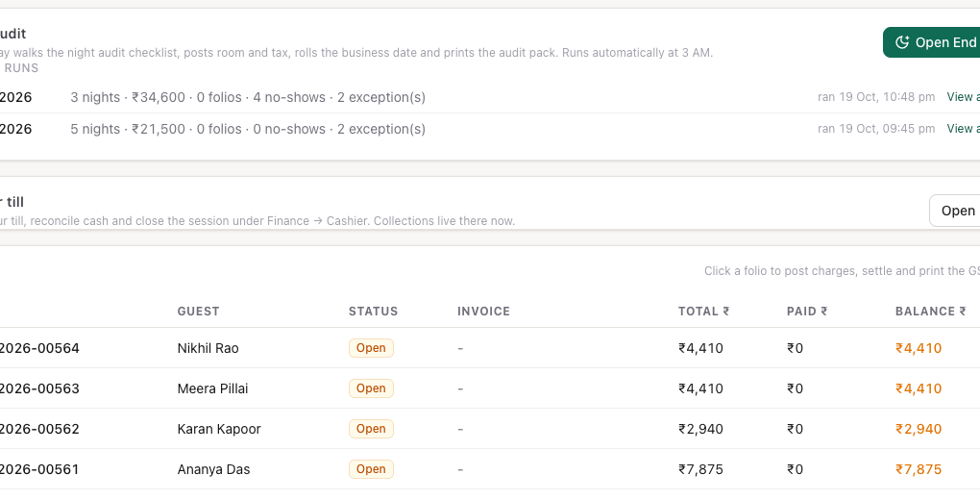Image resolution: width=980 pixels, height=500 pixels.
Task: Click Open status badge for Ananya Das
Action: click(x=371, y=469)
